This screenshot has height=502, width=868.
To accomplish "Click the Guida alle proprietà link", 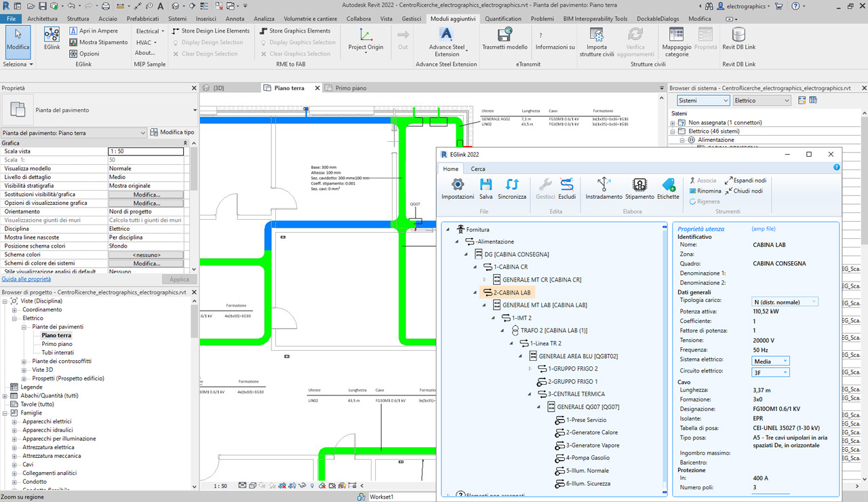I will 26,279.
